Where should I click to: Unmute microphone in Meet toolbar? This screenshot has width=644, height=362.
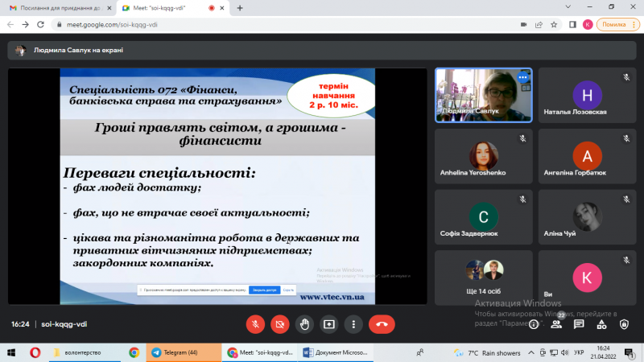coord(255,324)
